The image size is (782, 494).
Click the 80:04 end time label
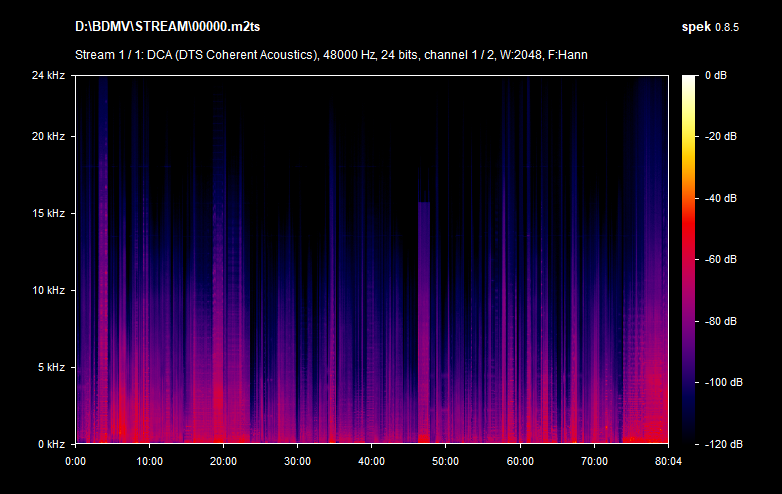click(x=667, y=461)
